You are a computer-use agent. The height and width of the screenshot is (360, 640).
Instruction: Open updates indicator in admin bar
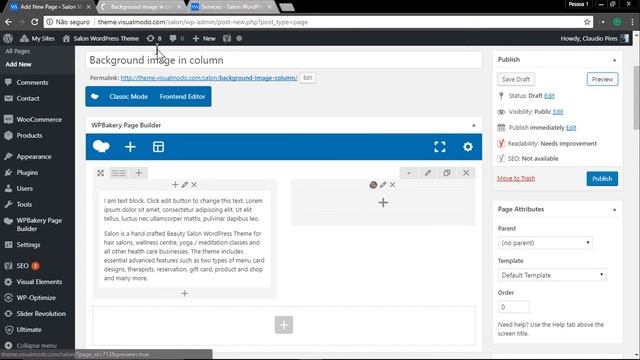coord(154,38)
